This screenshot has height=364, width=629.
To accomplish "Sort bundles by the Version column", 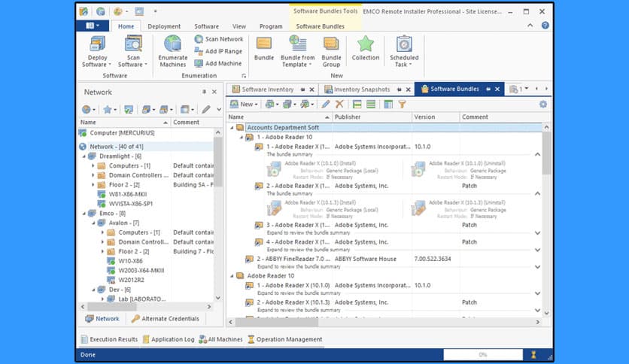I will 436,117.
